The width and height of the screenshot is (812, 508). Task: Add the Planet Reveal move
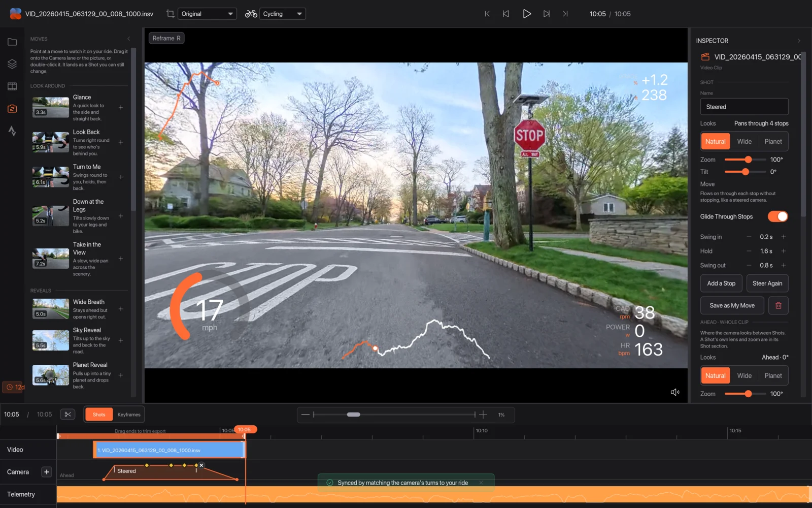(121, 375)
